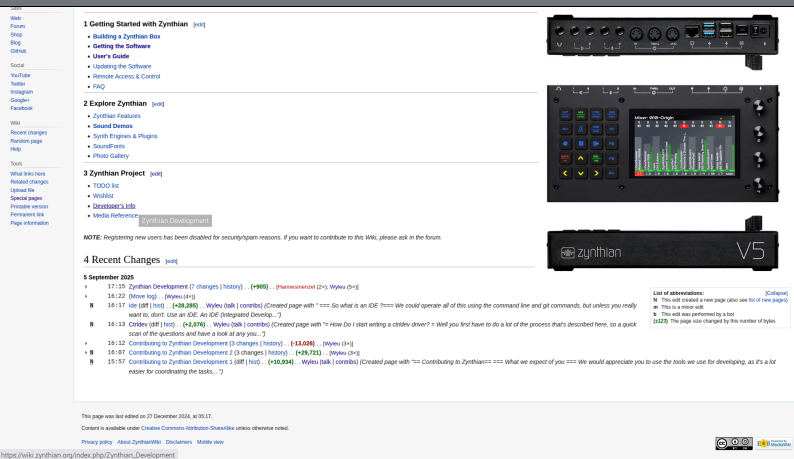Open Recent changes from the Wiki sidebar
The height and width of the screenshot is (459, 794).
[28, 132]
